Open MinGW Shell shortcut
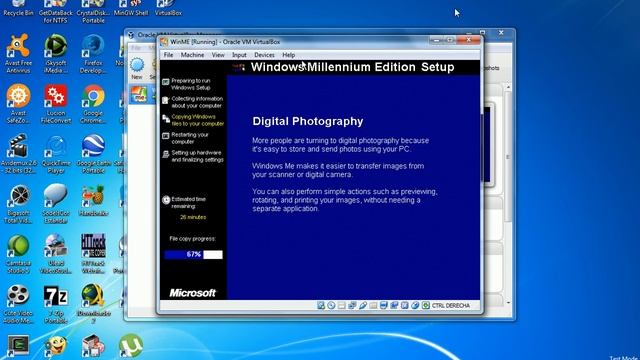Viewport: 640px width, 360px height. 131,8
